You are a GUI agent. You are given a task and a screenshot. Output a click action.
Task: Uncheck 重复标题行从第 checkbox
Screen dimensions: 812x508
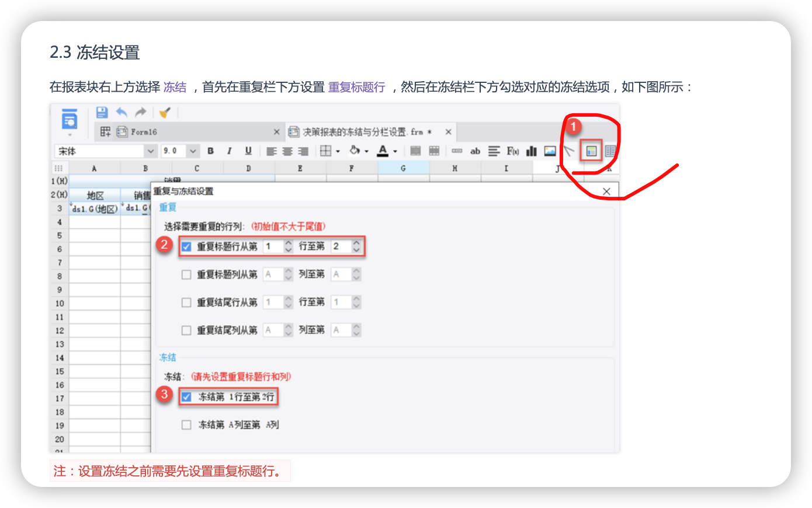pos(186,246)
